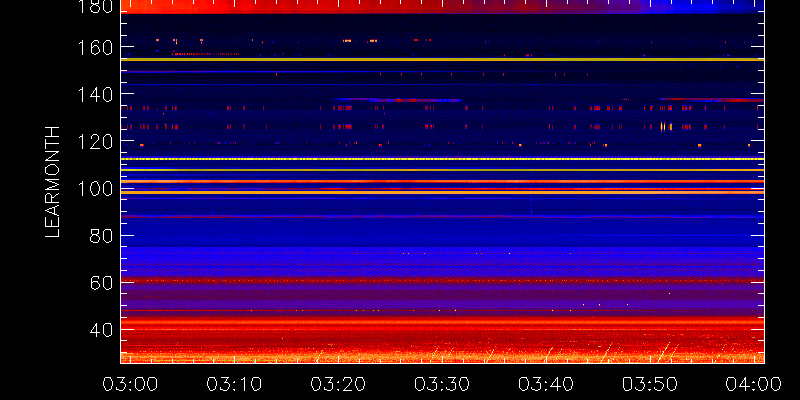Click the 03:50 time label

pos(650,384)
